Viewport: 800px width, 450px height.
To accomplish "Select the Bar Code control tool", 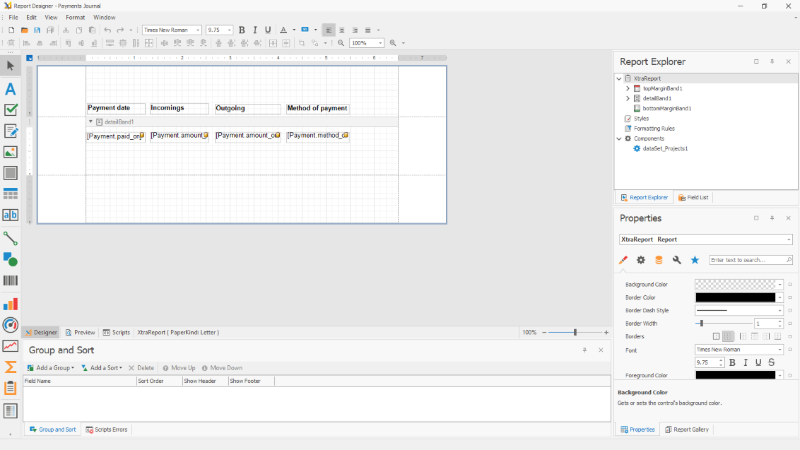I will [x=11, y=281].
